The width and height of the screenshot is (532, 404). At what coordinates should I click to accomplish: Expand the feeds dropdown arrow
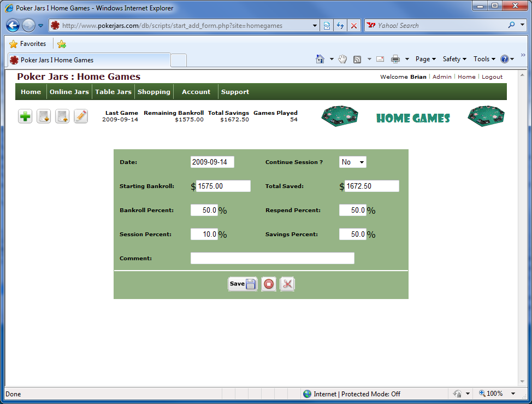click(369, 59)
